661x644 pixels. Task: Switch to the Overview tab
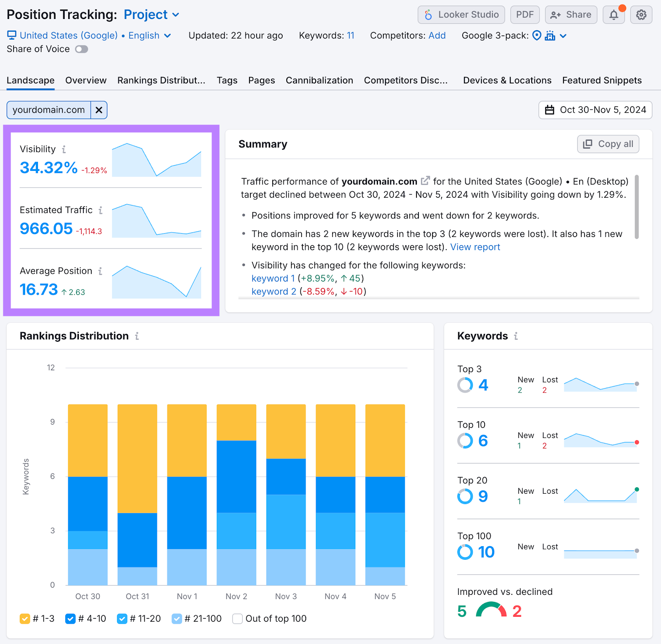pyautogui.click(x=86, y=80)
